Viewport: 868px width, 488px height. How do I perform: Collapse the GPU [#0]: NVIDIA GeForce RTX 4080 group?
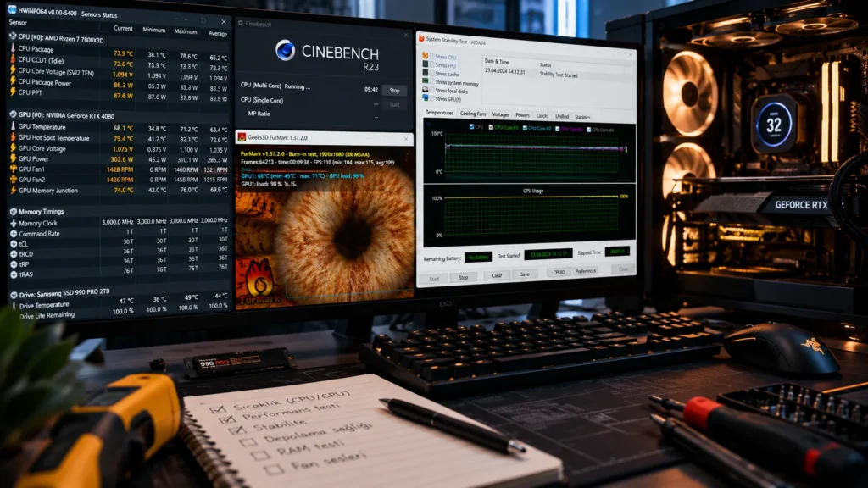coord(13,114)
